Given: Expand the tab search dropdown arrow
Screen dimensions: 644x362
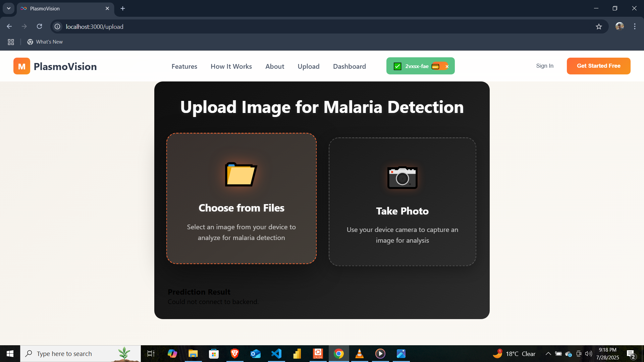Looking at the screenshot, I should coord(9,8).
